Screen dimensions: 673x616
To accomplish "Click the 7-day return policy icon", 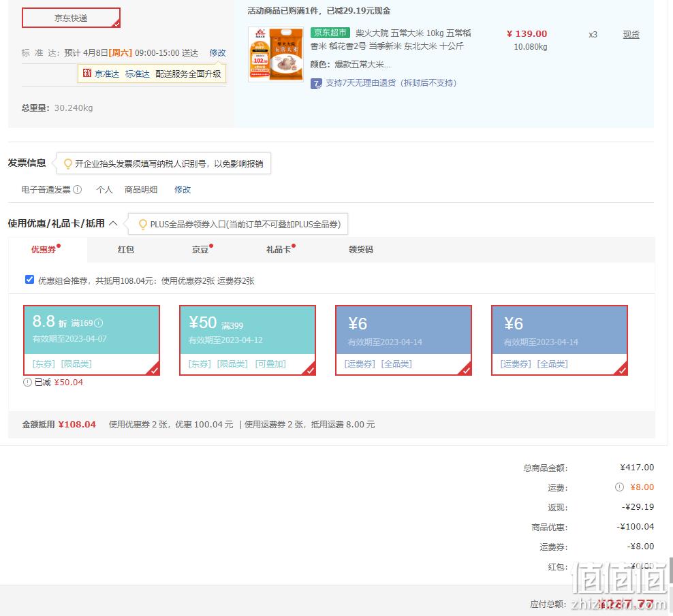I will tap(316, 83).
